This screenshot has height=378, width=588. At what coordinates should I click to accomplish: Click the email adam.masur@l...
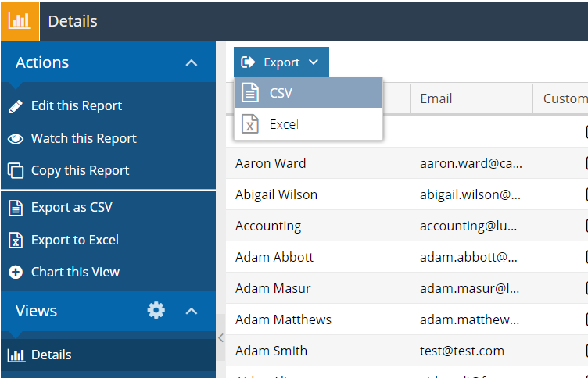pos(469,288)
